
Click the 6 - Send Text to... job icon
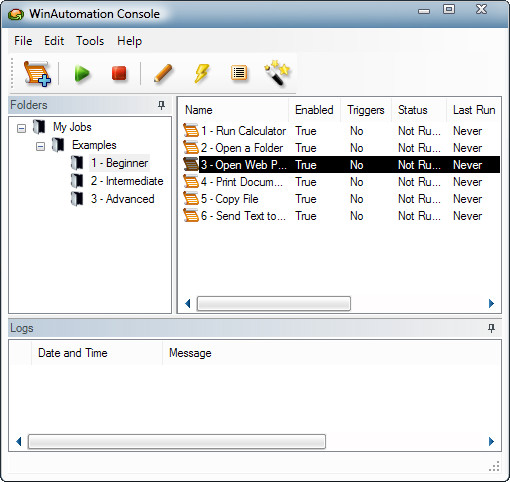(x=191, y=216)
